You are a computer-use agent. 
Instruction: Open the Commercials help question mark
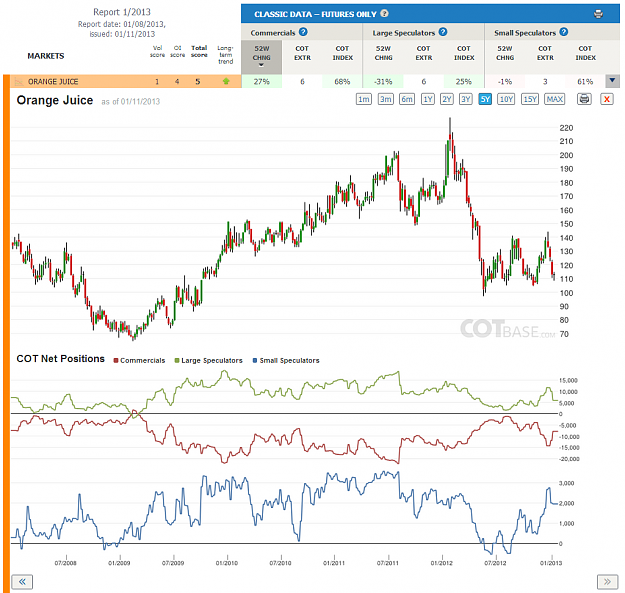(x=303, y=32)
